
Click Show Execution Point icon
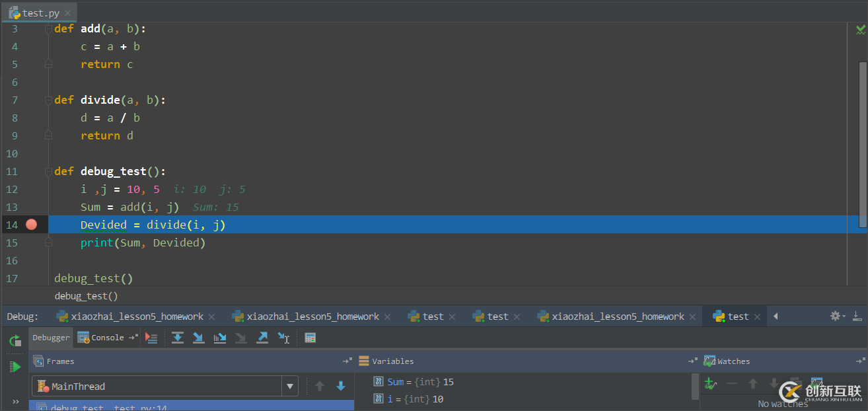[151, 338]
